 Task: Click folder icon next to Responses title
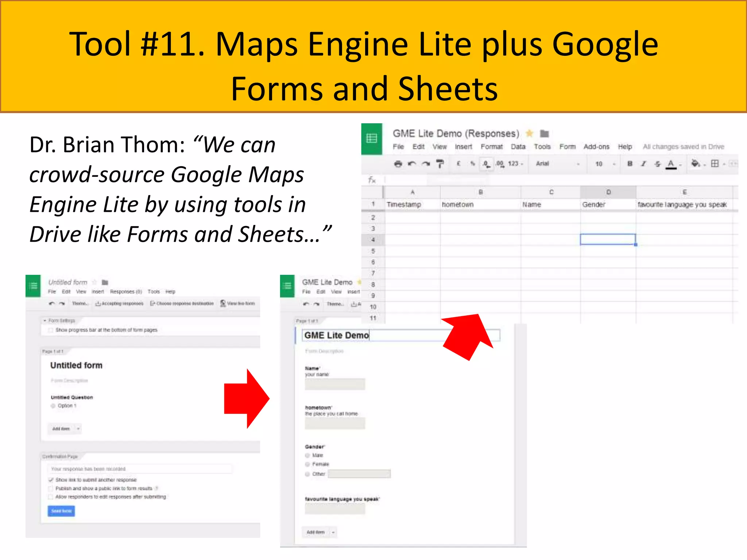coord(545,134)
